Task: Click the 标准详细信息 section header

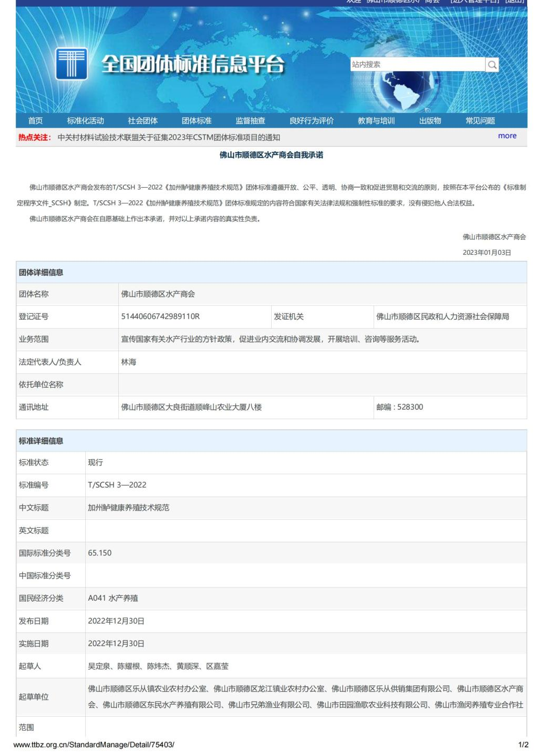Action: (41, 441)
